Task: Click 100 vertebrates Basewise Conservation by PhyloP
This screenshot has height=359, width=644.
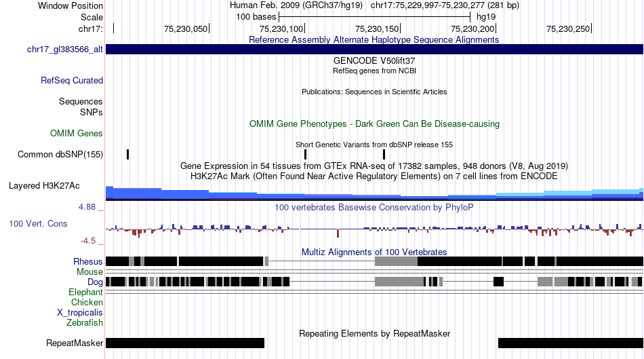Action: [374, 207]
